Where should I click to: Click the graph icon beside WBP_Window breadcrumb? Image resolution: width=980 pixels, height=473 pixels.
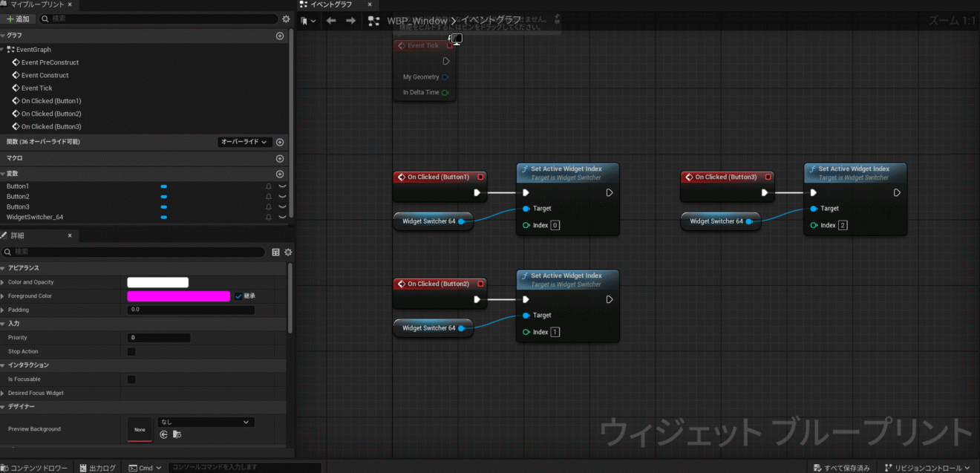tap(373, 21)
